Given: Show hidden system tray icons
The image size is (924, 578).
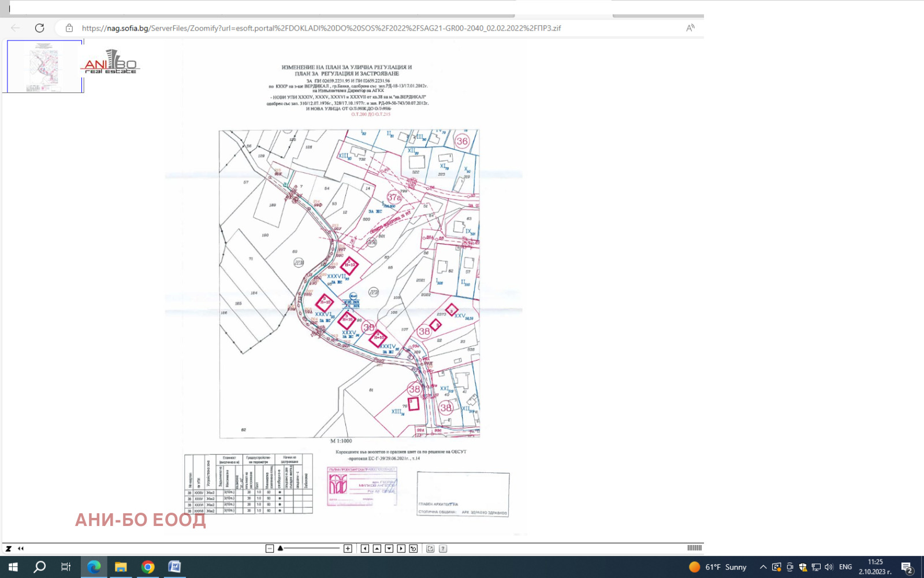Looking at the screenshot, I should [763, 567].
